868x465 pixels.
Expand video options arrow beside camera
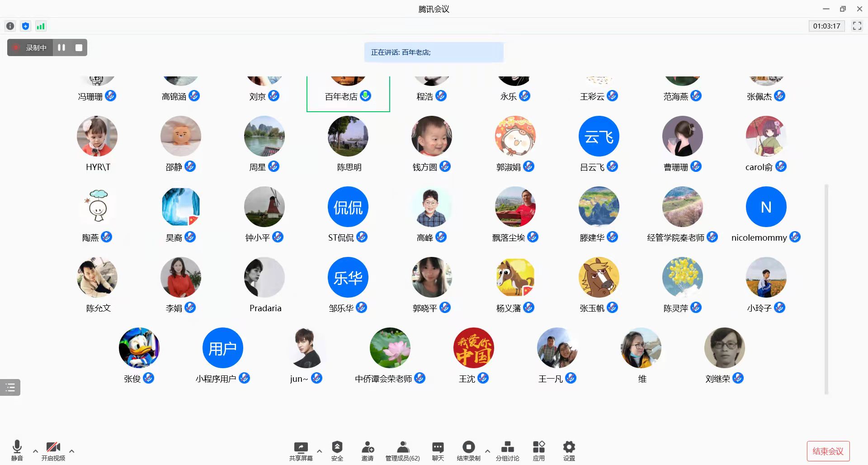[x=71, y=451]
